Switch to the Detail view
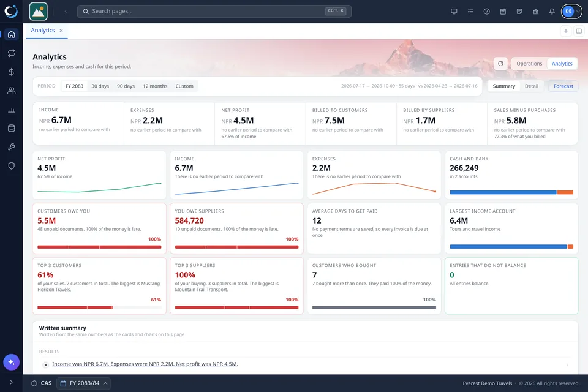Viewport: 588px width, 392px height. [x=532, y=86]
